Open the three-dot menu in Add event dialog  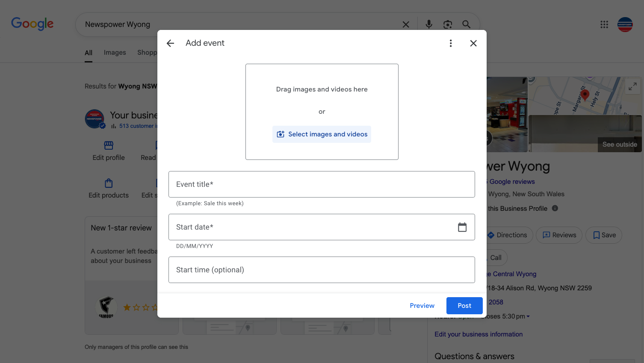(451, 43)
